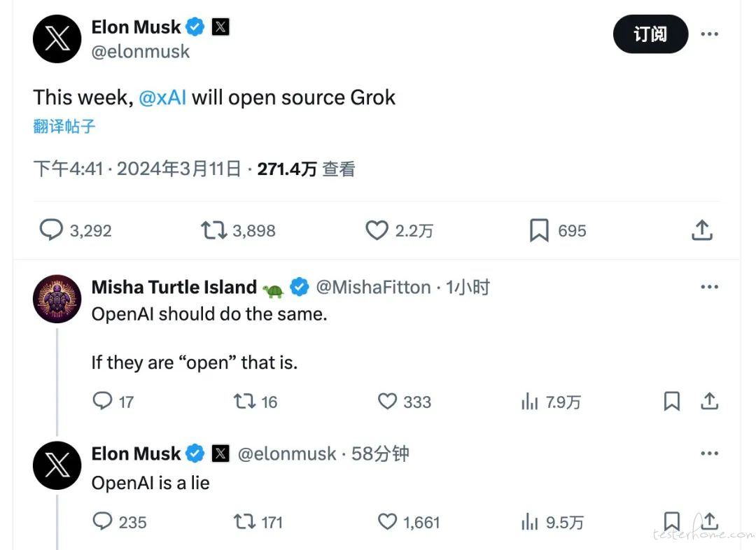Repost "OpenAI is a lie" reply
Viewport: 756px width, 550px height.
[x=244, y=521]
